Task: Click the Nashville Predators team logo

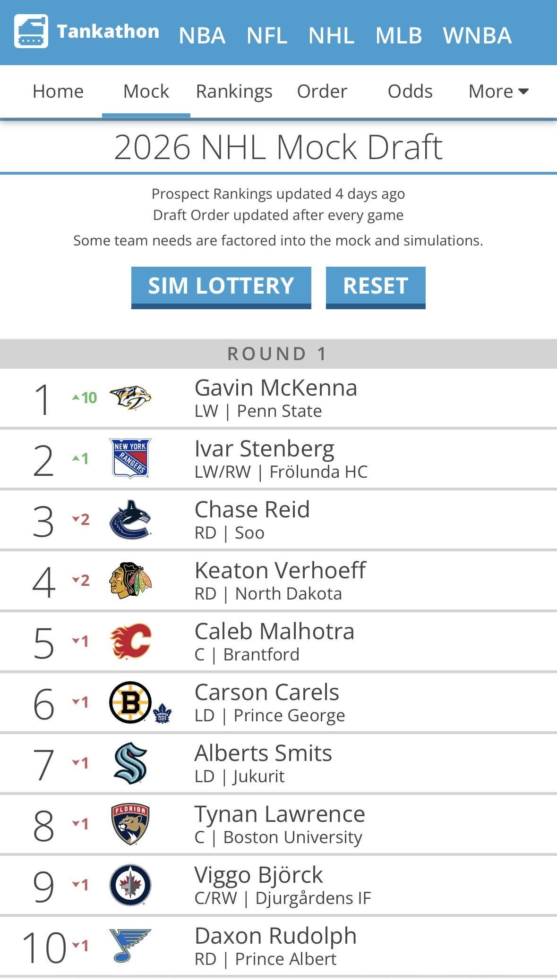Action: [130, 397]
